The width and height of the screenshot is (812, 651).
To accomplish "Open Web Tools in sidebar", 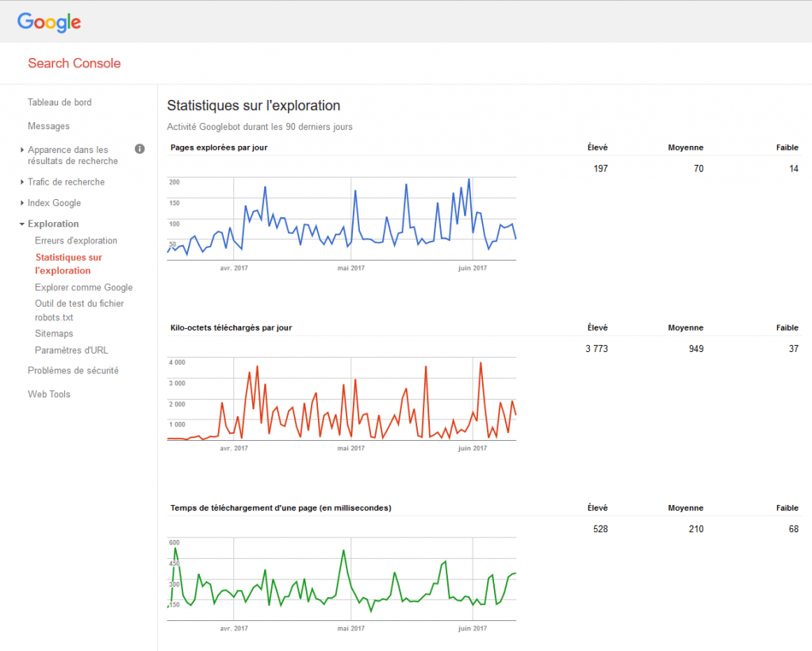I will [x=48, y=394].
